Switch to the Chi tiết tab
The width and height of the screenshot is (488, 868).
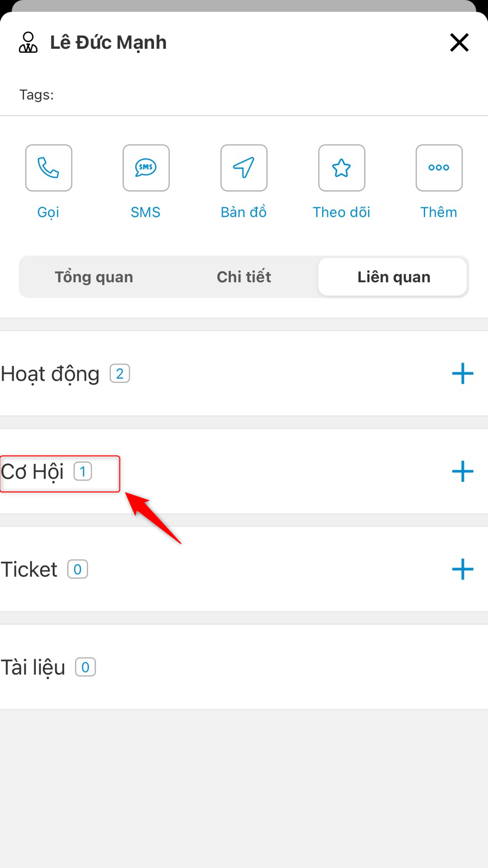point(244,277)
